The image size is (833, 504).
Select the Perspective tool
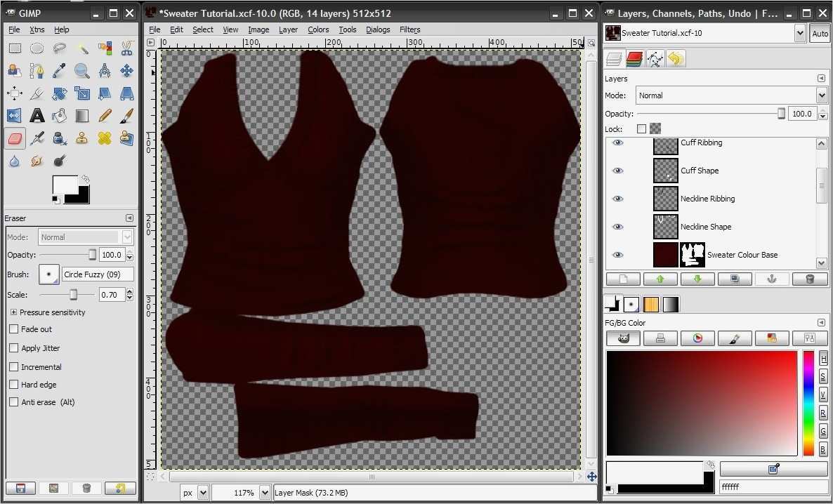coord(126,93)
